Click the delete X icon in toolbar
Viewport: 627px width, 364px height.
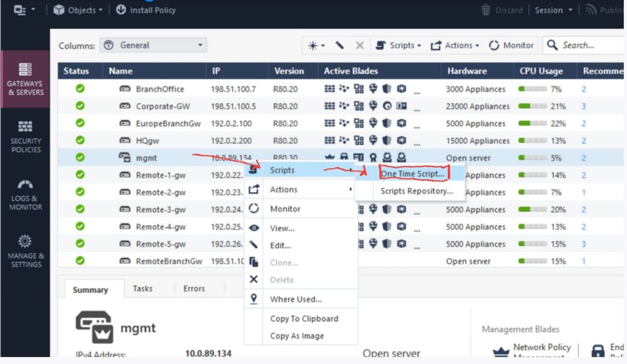(x=360, y=45)
